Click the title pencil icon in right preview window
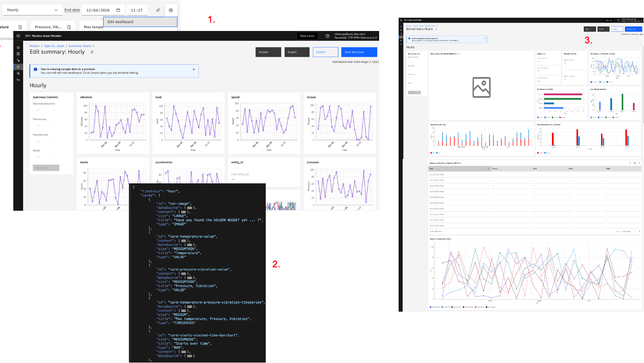 click(x=436, y=29)
